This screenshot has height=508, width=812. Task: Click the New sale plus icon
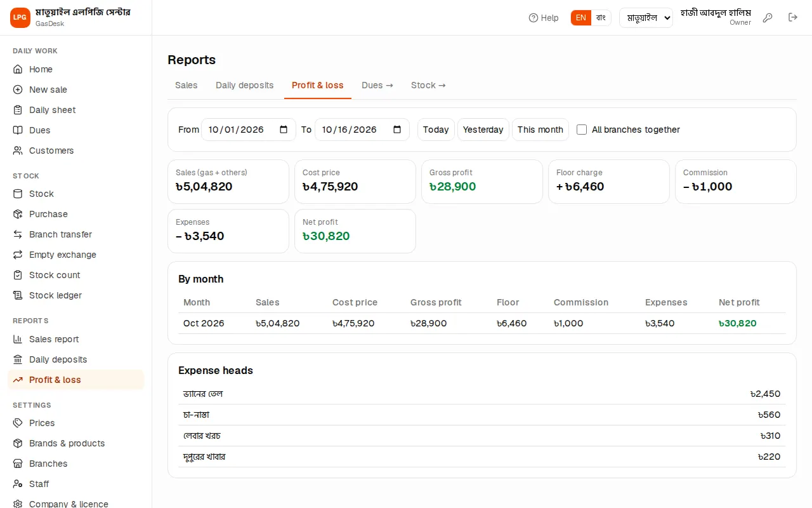pos(18,90)
